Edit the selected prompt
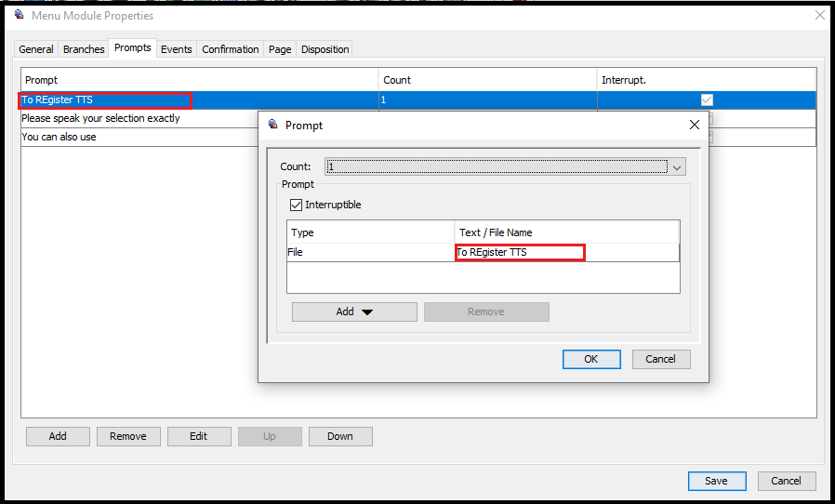Viewport: 835px width, 504px height. 199,436
